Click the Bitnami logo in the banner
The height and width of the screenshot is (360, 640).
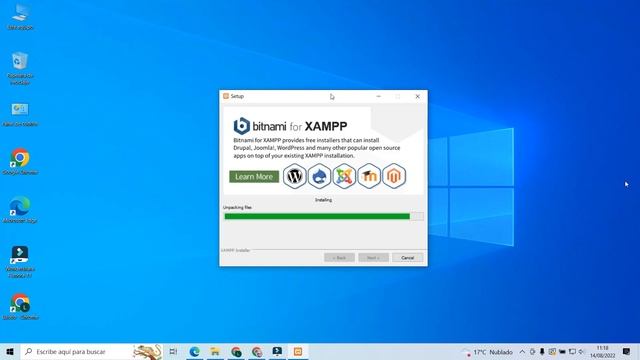pos(242,126)
